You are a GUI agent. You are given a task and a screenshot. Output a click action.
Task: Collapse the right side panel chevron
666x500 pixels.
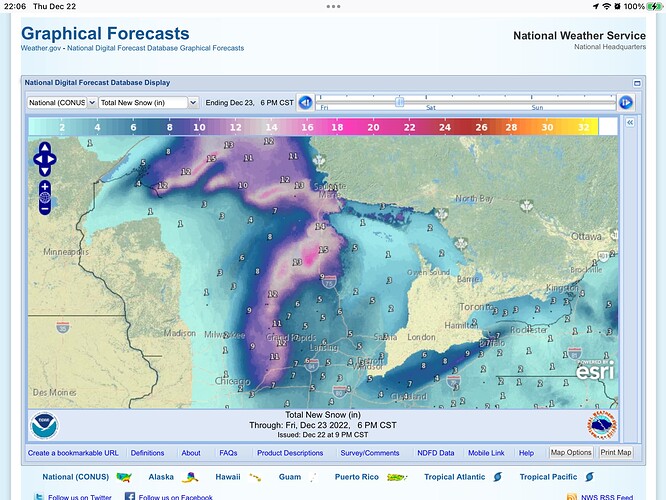tap(630, 122)
